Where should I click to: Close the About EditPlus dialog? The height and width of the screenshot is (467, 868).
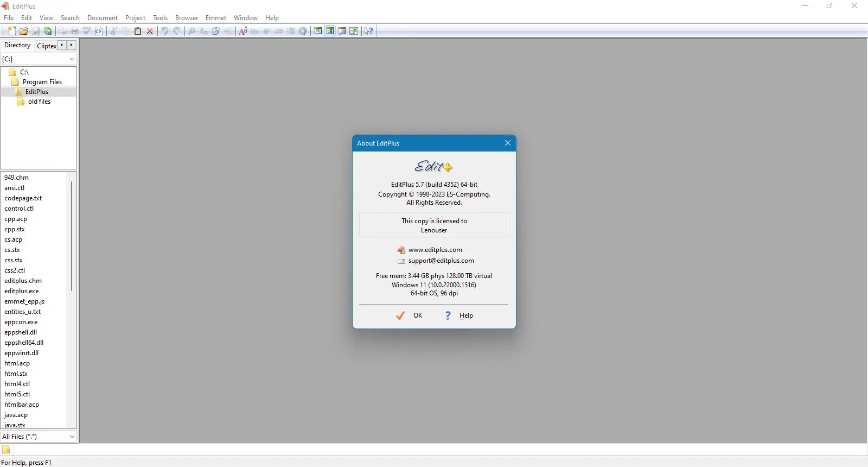pyautogui.click(x=508, y=143)
